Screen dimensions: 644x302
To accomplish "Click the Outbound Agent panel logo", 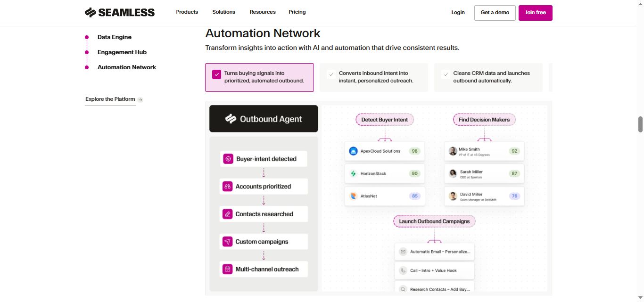I will (x=231, y=119).
